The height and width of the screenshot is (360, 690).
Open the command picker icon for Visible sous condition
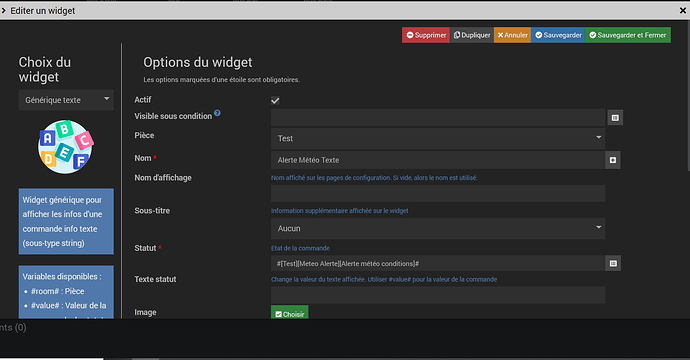(615, 118)
